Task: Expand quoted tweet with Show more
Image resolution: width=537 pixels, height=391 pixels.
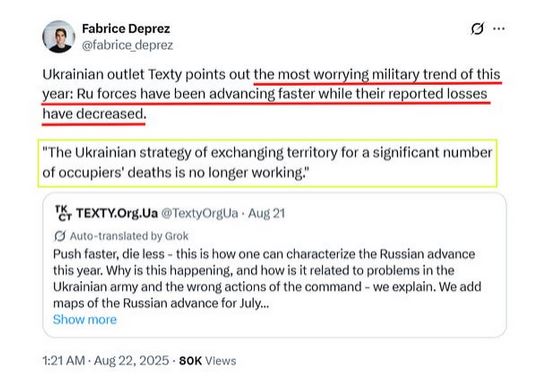Action: click(x=85, y=319)
